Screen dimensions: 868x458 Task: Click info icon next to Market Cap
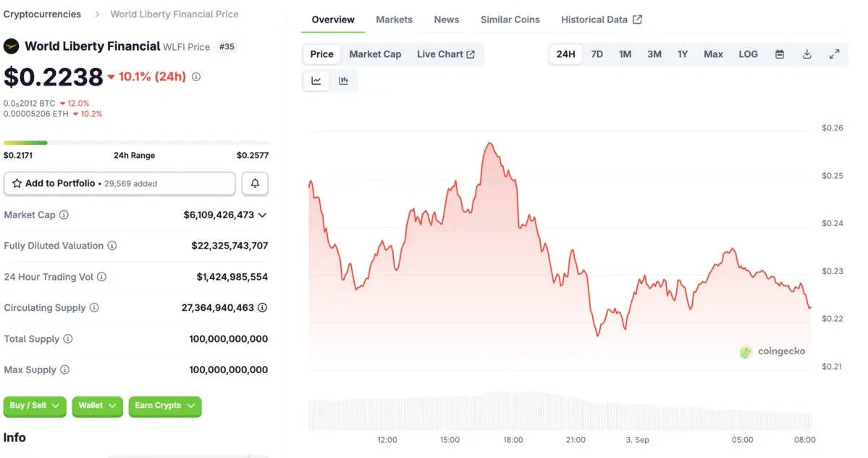(x=64, y=215)
